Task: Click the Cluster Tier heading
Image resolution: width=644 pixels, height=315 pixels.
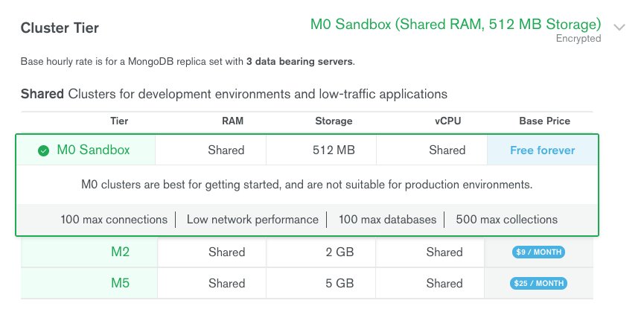Action: click(60, 28)
